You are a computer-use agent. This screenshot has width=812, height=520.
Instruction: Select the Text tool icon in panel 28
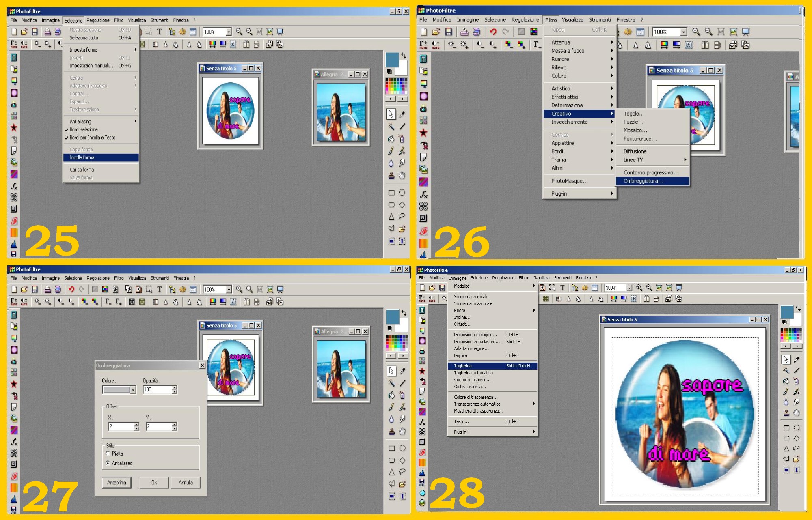click(x=562, y=288)
